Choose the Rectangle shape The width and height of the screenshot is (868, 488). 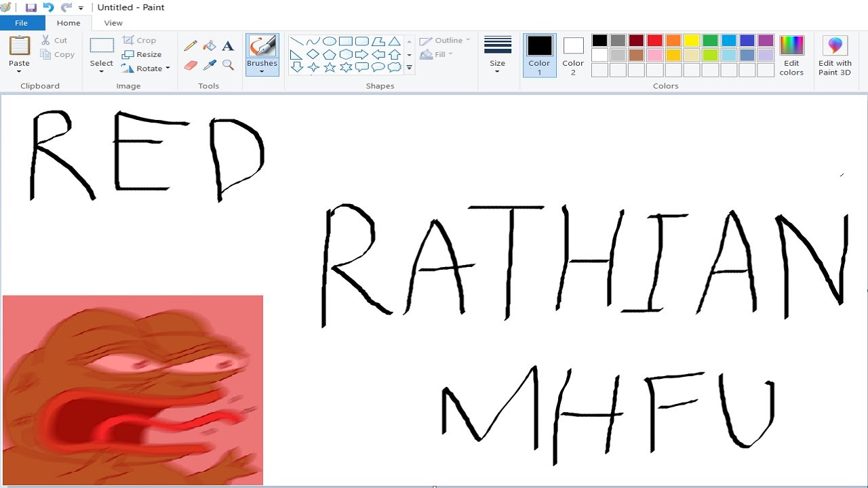(346, 41)
